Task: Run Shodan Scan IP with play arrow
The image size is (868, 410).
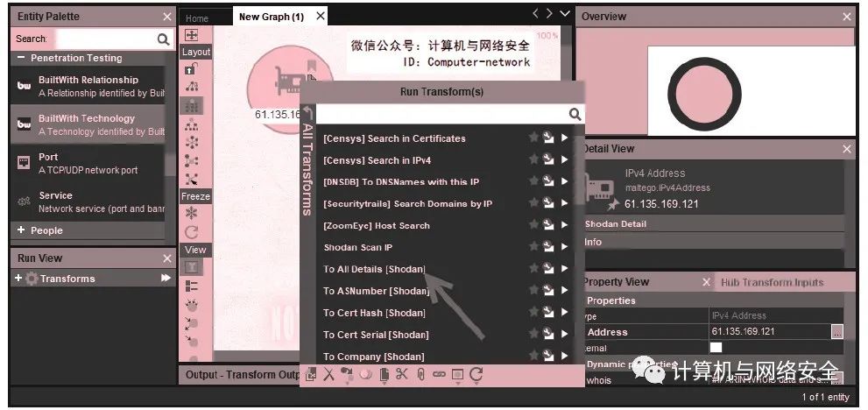Action: click(x=565, y=246)
